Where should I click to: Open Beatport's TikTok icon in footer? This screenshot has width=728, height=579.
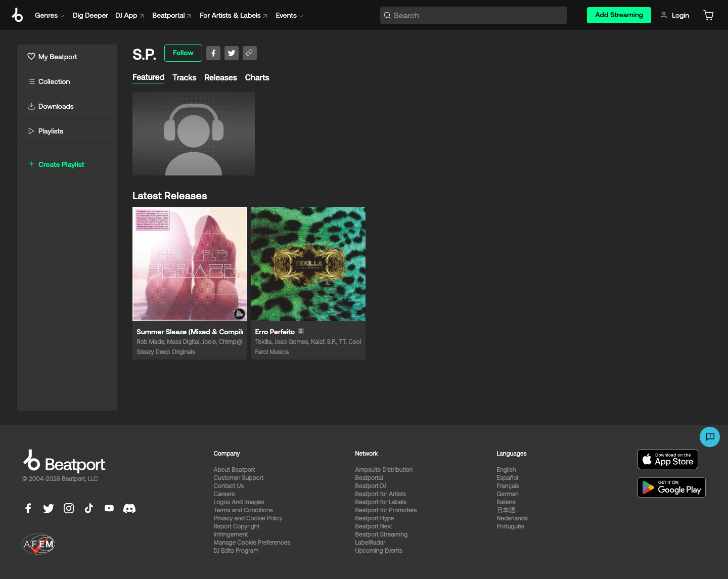[89, 508]
